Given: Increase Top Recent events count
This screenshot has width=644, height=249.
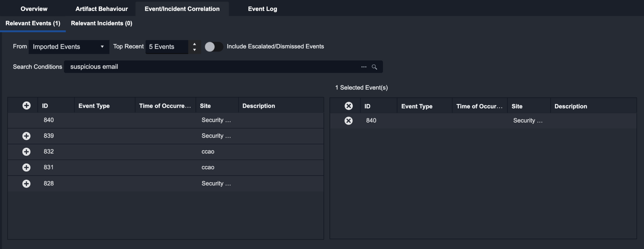Looking at the screenshot, I should coord(194,44).
